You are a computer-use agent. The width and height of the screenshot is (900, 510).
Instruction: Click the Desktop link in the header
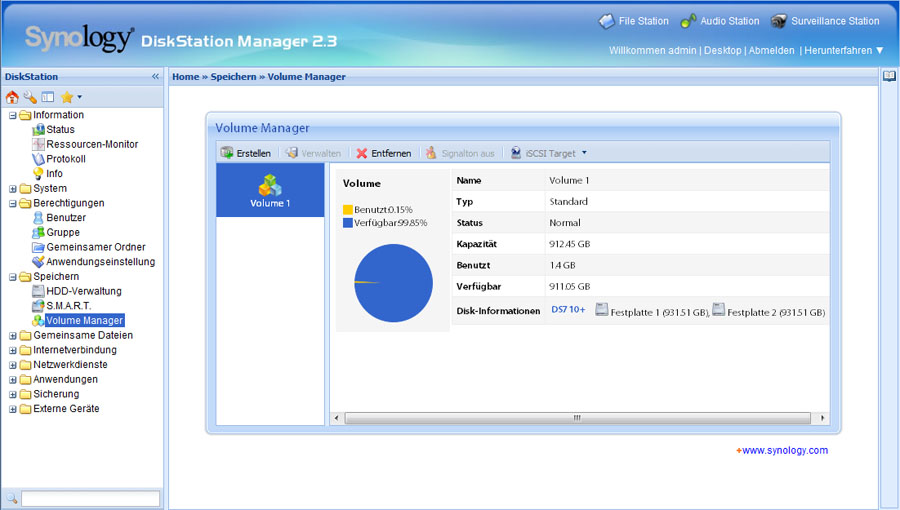pyautogui.click(x=723, y=50)
